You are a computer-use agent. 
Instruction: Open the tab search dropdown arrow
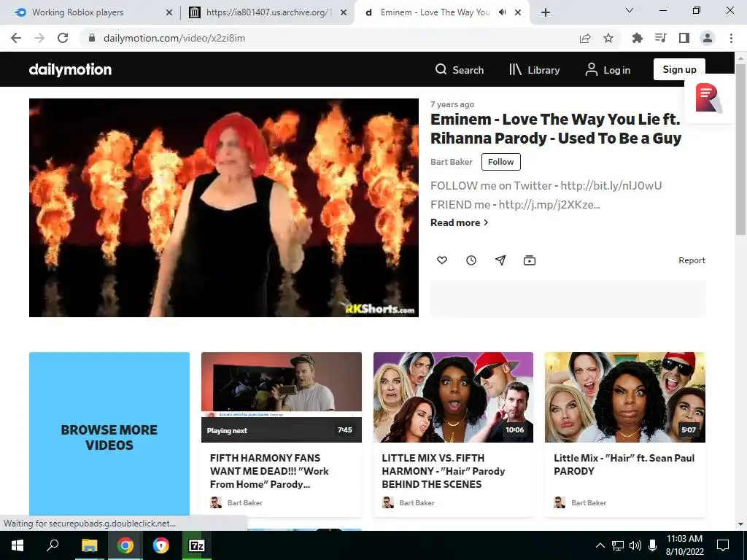pos(630,10)
